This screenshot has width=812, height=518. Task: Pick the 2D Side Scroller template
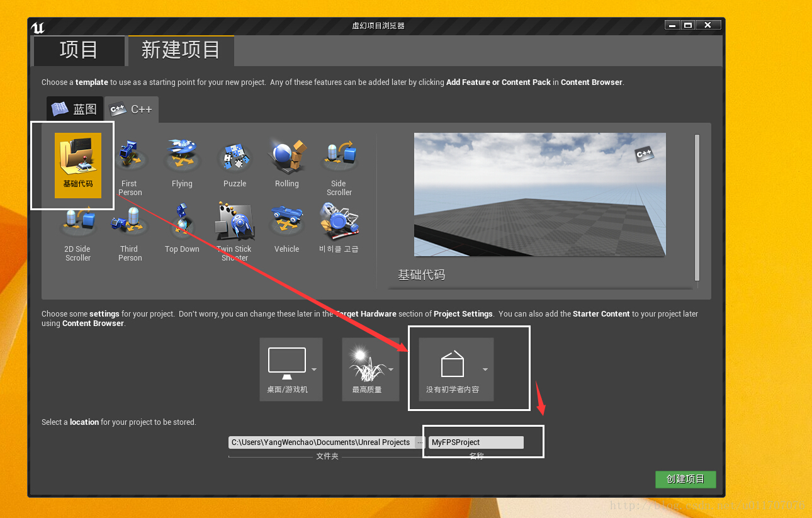78,233
